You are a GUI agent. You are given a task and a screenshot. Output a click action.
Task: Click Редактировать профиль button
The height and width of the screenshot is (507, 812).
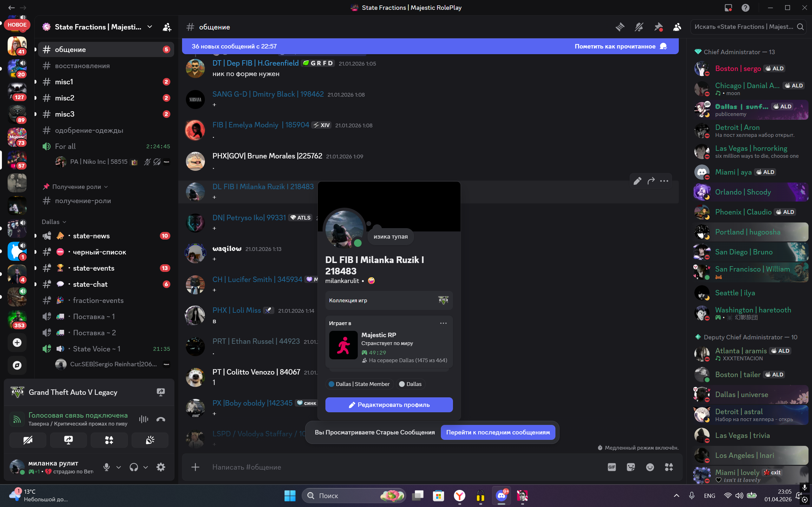point(389,405)
